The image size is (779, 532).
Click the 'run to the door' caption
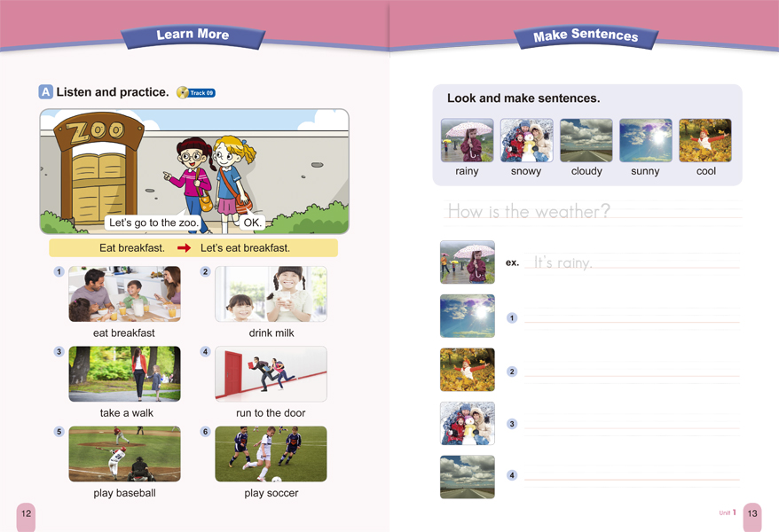[271, 413]
